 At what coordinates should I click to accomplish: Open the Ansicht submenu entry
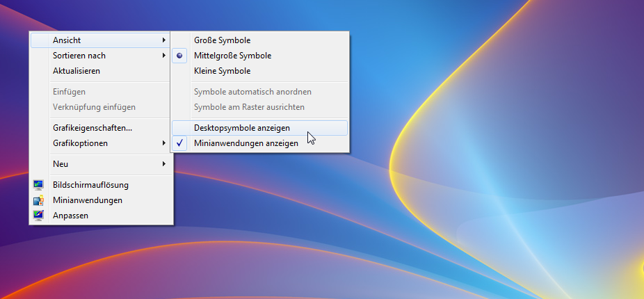[x=101, y=40]
